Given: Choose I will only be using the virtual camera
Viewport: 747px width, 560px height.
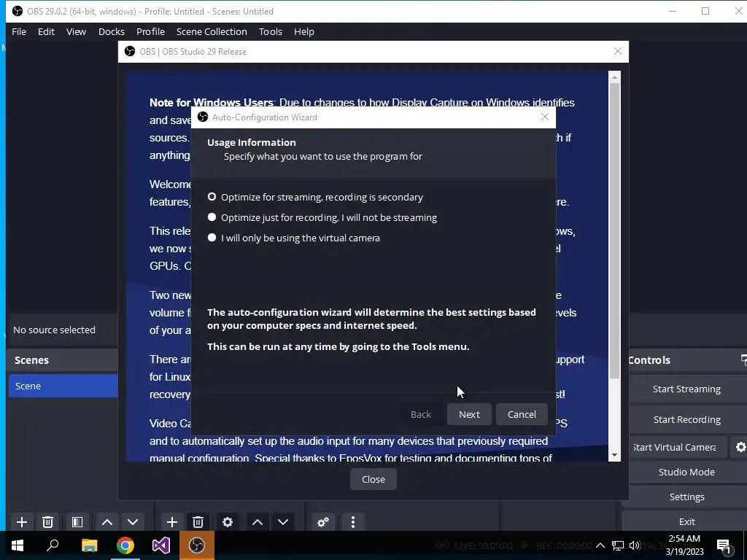Looking at the screenshot, I should coord(294,238).
